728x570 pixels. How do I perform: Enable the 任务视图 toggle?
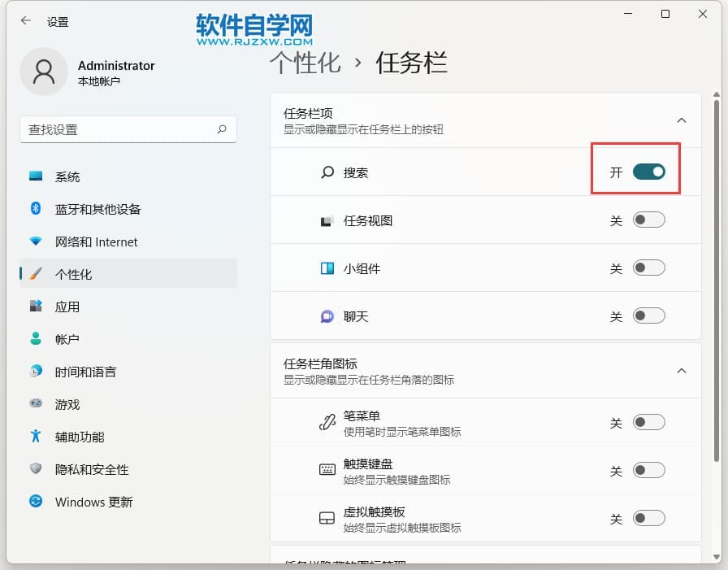648,220
